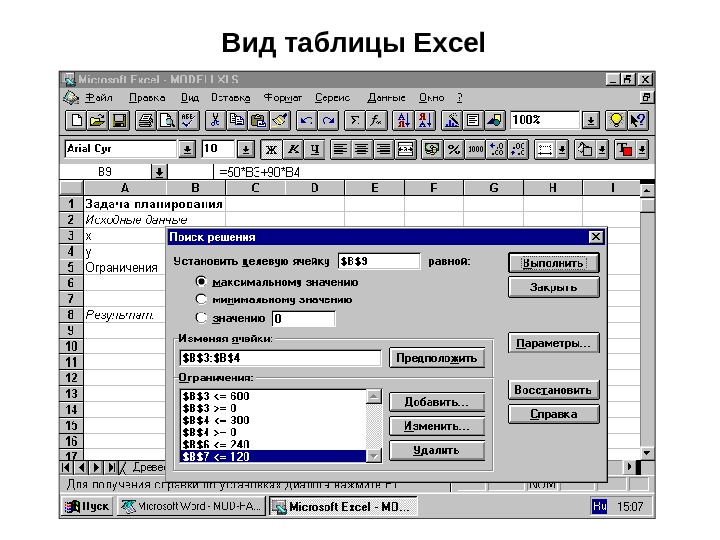Image resolution: width=720 pixels, height=540 pixels.
Task: Open the borders dropdown arrow
Action: click(562, 149)
